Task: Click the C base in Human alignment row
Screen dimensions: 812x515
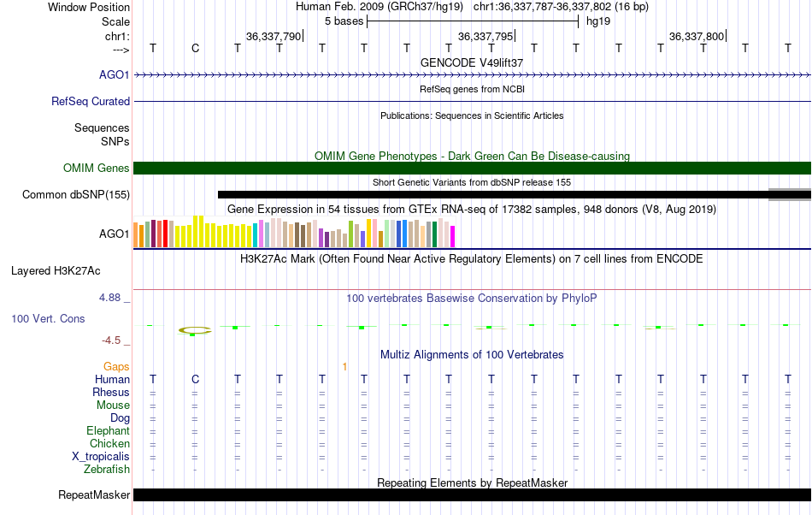Action: click(195, 380)
